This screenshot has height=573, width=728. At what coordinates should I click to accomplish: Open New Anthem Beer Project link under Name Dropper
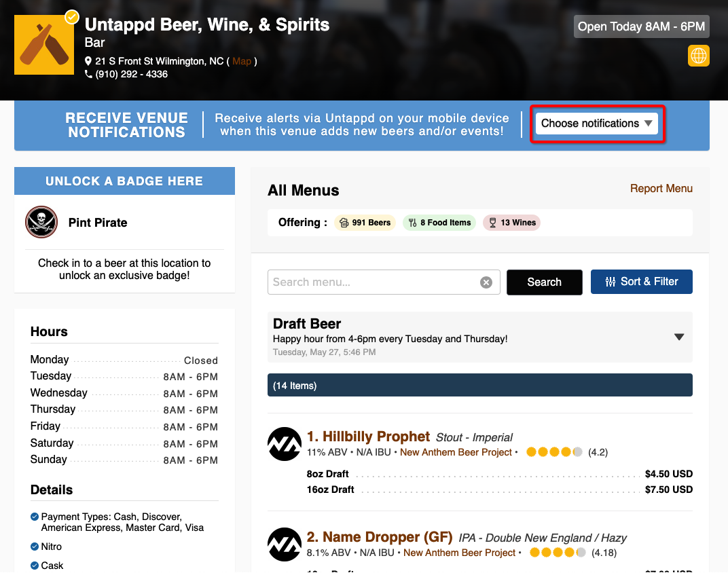[459, 553]
